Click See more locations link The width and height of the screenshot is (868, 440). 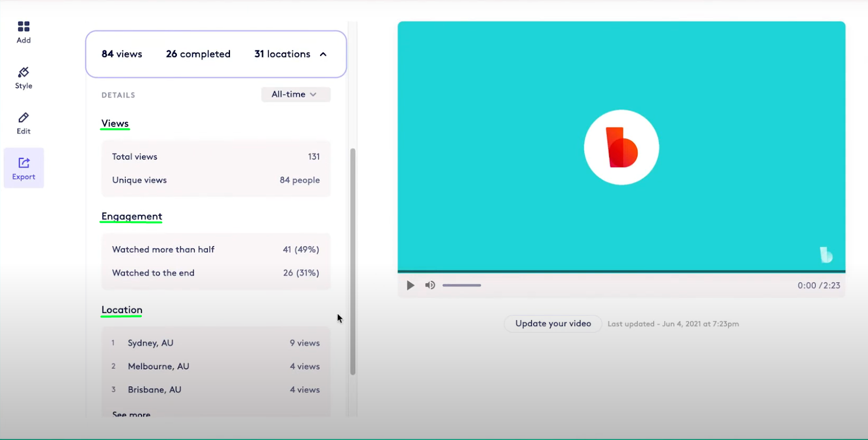click(x=131, y=414)
